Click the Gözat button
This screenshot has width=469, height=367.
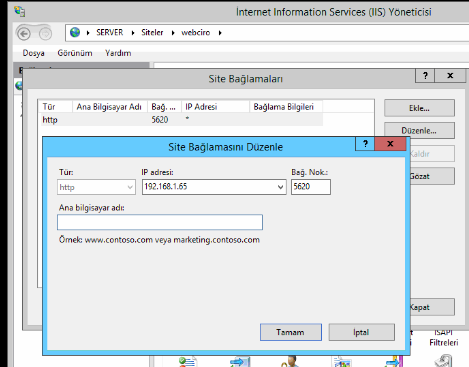432,176
